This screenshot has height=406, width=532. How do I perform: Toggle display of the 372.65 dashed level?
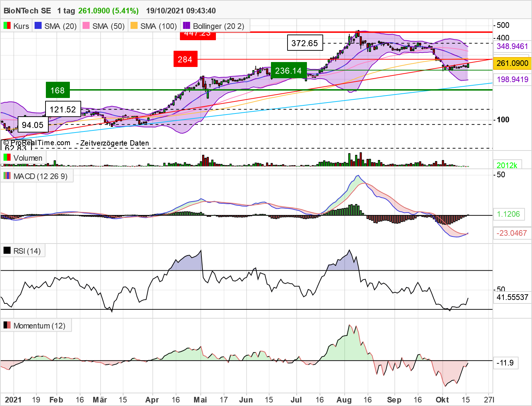(x=305, y=43)
